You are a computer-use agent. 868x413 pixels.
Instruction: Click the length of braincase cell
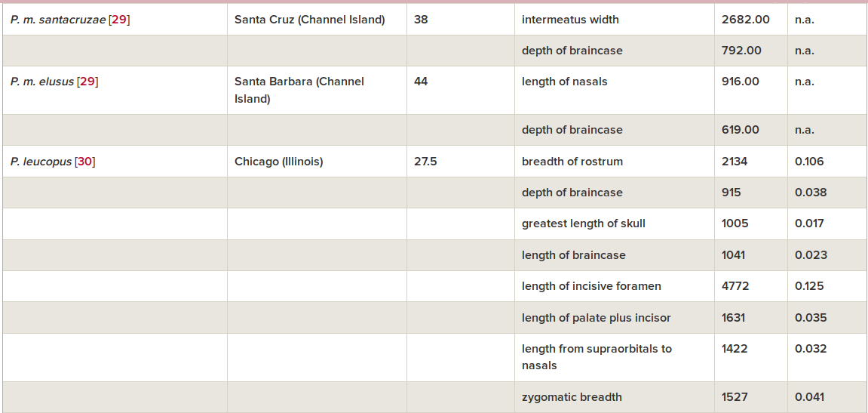tap(615, 255)
